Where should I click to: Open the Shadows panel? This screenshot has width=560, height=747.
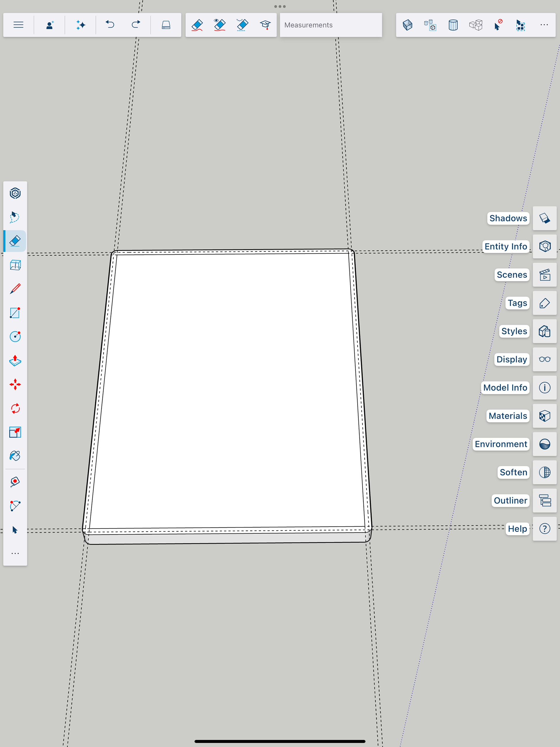[544, 218]
